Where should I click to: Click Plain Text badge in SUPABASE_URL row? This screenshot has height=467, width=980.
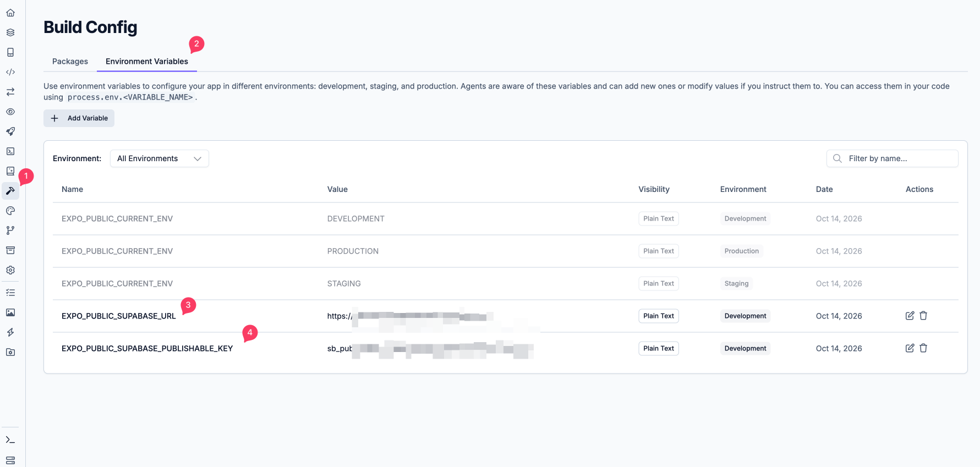click(x=659, y=316)
